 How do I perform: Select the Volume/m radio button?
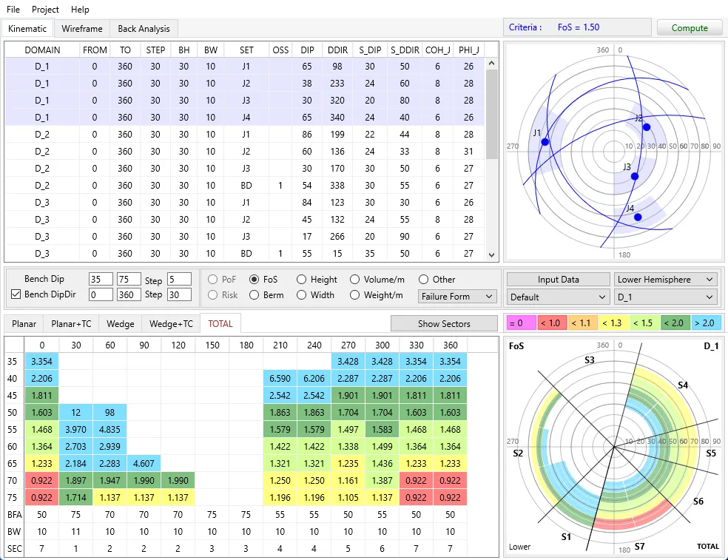pos(354,280)
